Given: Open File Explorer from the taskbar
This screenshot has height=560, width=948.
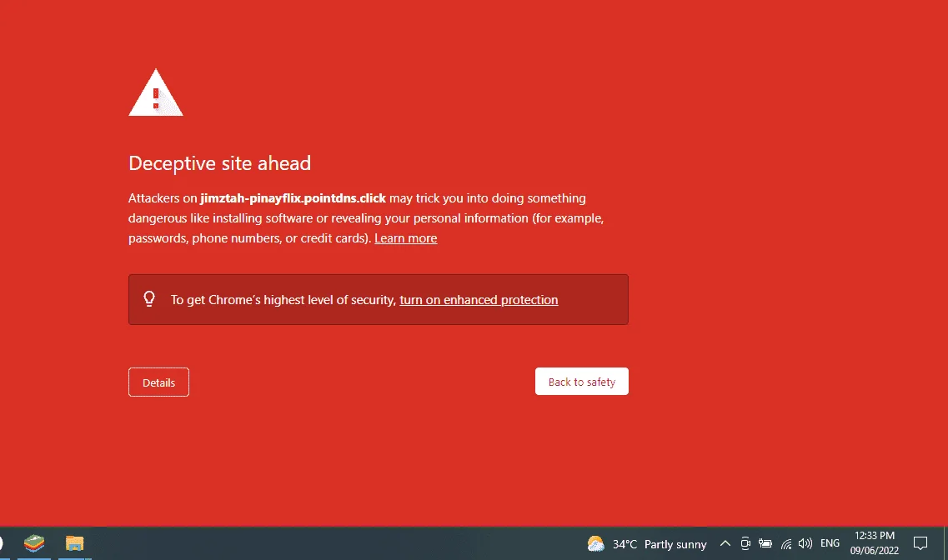Looking at the screenshot, I should point(74,543).
